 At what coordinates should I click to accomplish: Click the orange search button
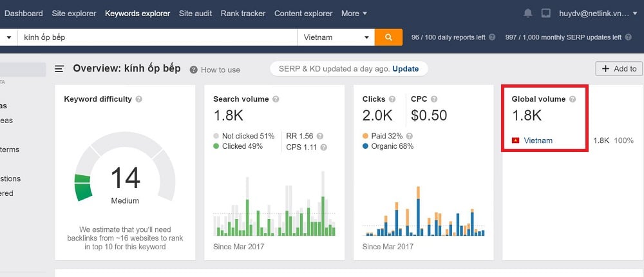pos(388,37)
